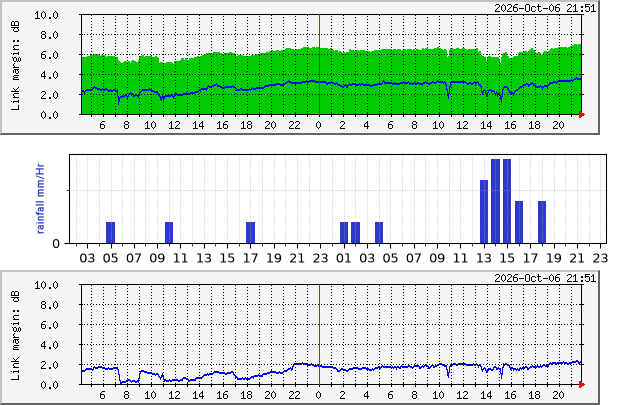Click the rainfall bar at hour 16

[x=519, y=222]
